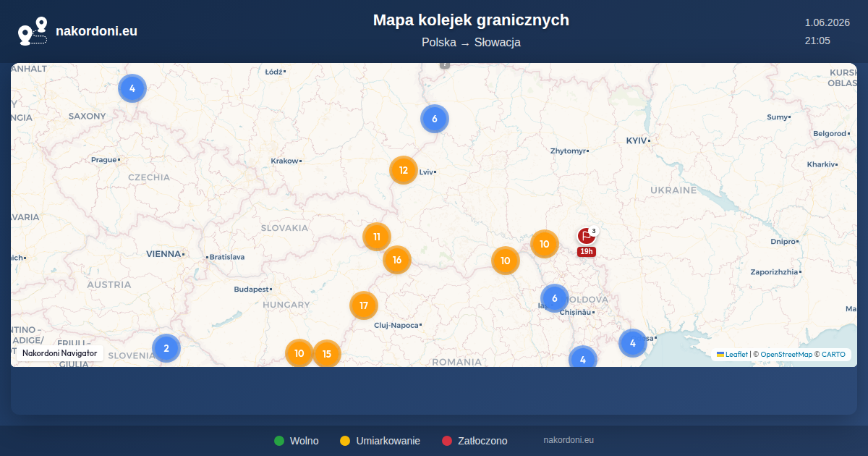Click the orange 10 cluster next to 15
Viewport: 868px width, 456px height.
(x=299, y=353)
